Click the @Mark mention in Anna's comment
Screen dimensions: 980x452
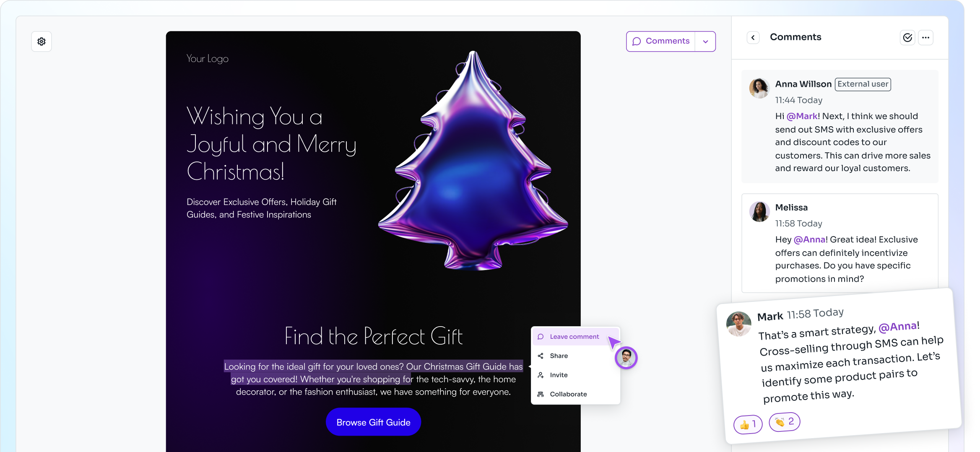pos(802,116)
